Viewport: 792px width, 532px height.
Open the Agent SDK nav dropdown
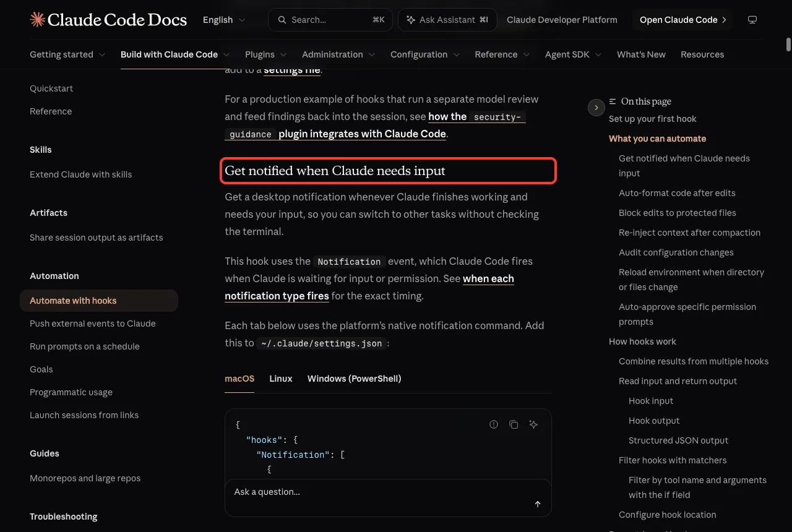coord(574,54)
